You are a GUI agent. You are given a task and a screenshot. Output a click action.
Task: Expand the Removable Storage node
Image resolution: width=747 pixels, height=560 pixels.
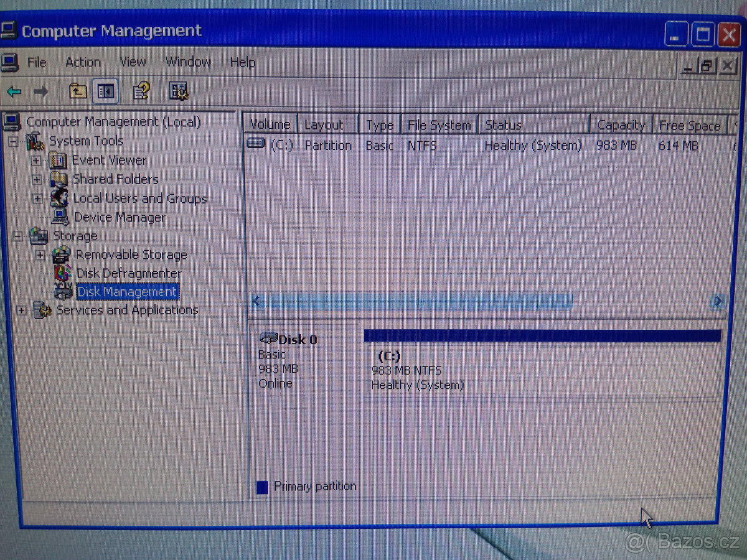coord(40,255)
